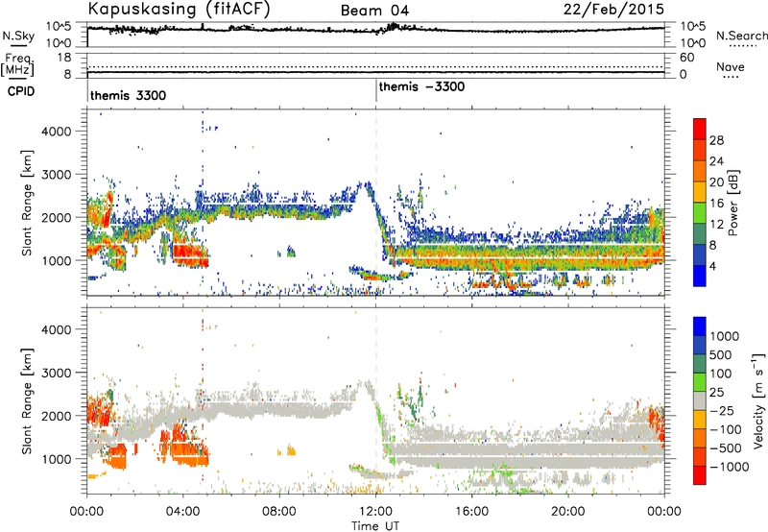Select "24" on Power color bar

tap(716, 161)
